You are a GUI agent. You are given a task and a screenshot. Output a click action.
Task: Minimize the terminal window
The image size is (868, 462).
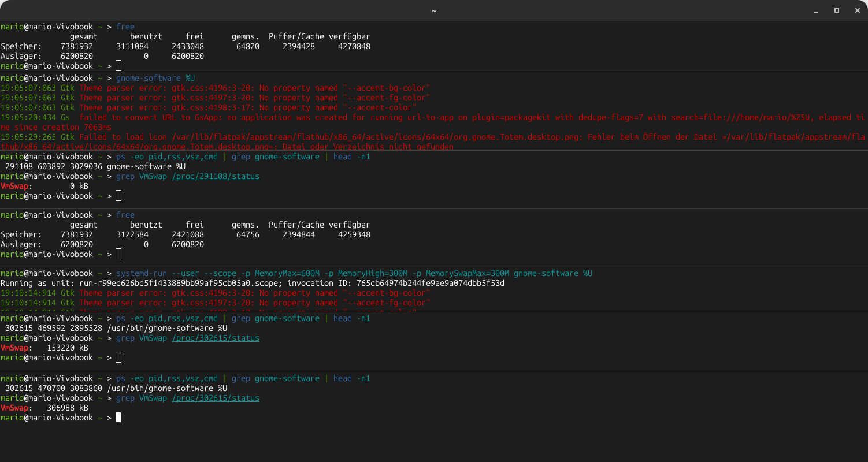[x=817, y=10]
